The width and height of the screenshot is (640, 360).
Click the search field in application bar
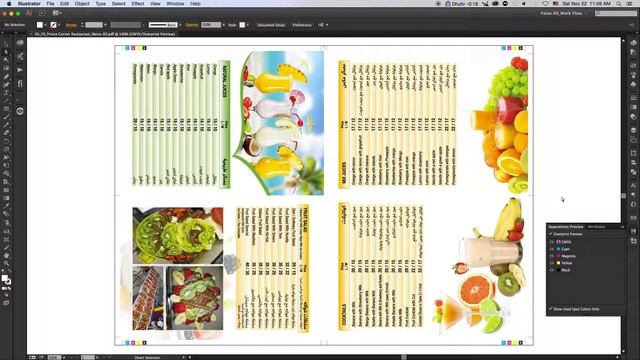pyautogui.click(x=616, y=13)
